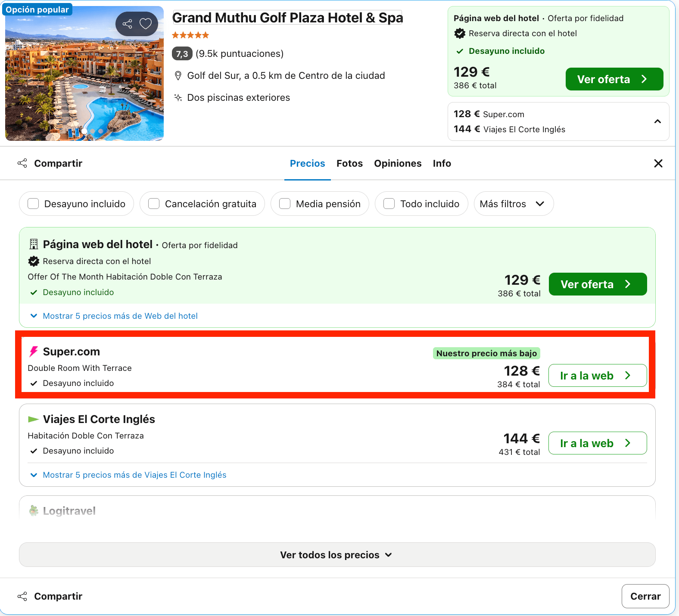
Task: Check the Media pensión filter
Action: coord(285,204)
